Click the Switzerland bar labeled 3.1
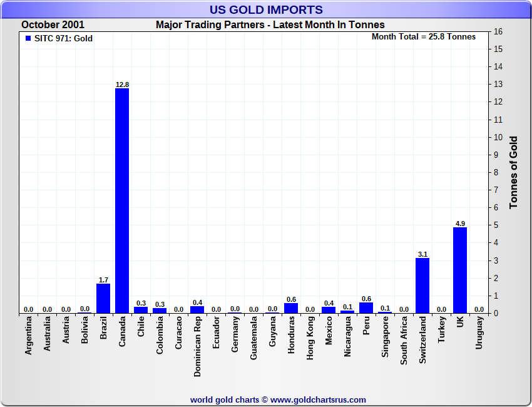Screen dimensions: 532x407 (422, 286)
